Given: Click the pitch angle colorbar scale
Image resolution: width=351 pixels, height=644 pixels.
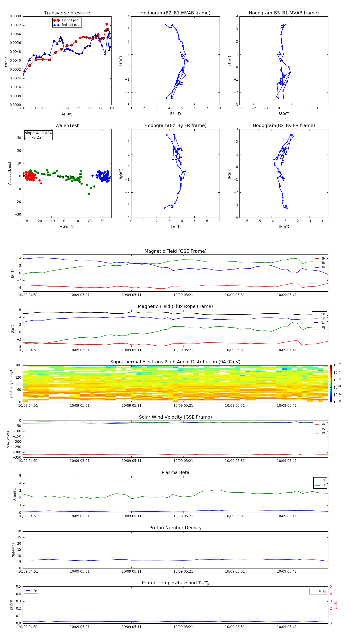Looking at the screenshot, I should coord(331,384).
